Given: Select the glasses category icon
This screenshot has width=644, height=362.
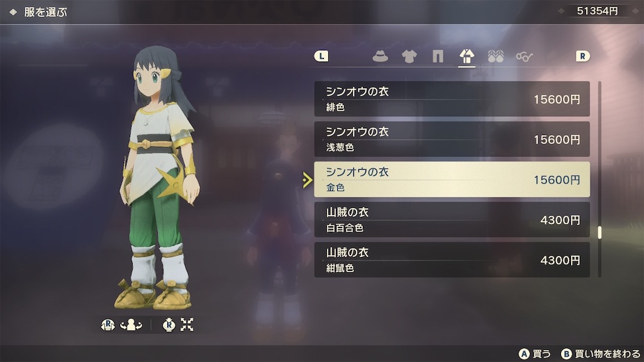Looking at the screenshot, I should pyautogui.click(x=524, y=57).
